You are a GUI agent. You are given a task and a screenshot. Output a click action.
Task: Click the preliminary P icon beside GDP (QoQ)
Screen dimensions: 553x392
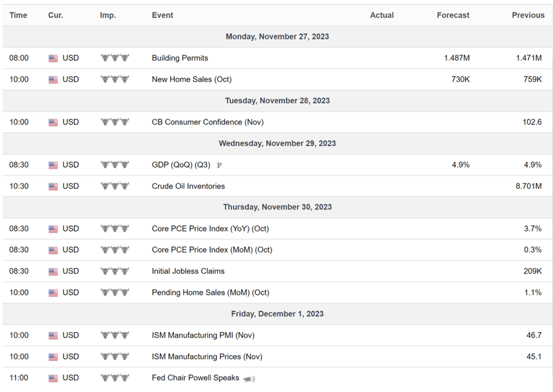click(x=219, y=165)
